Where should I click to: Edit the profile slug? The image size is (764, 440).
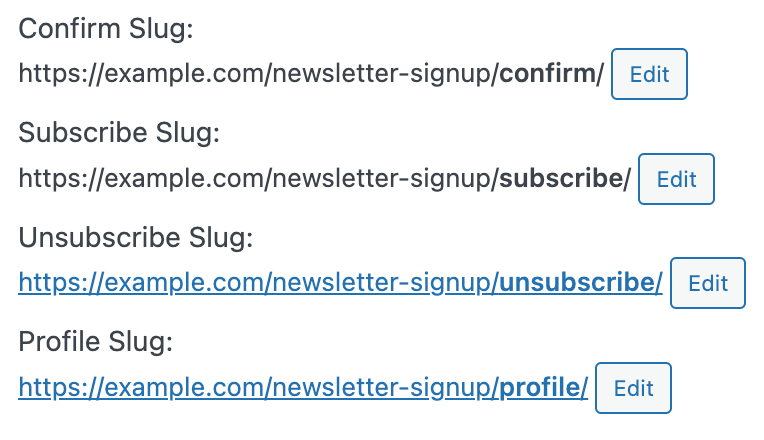pos(633,388)
